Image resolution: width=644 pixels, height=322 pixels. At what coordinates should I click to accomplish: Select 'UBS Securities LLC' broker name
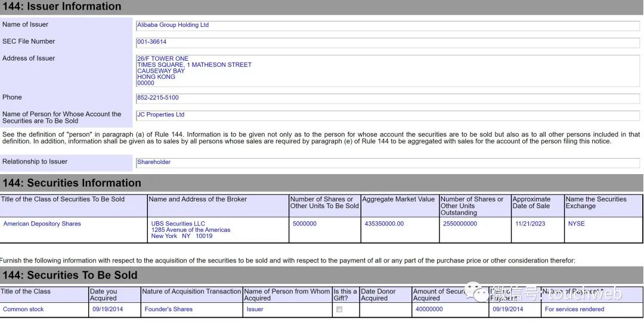178,224
